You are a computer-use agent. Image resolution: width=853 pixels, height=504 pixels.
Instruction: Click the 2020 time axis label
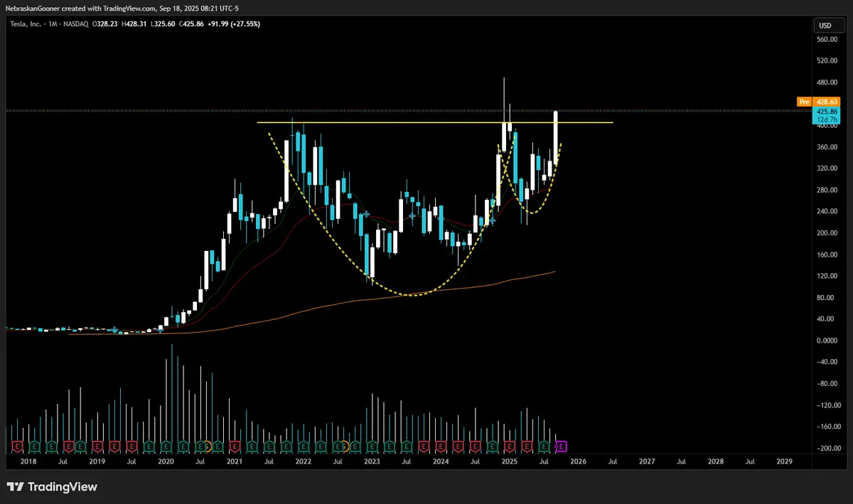(x=166, y=461)
